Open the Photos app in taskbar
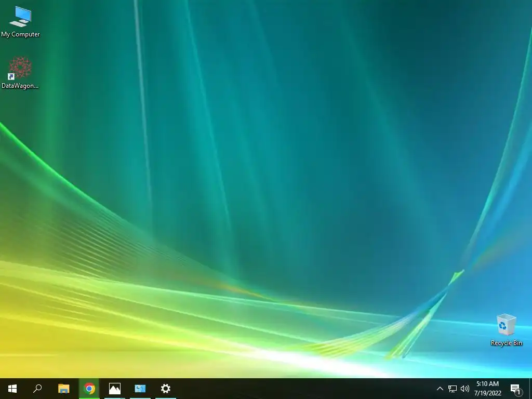The width and height of the screenshot is (532, 399). [115, 389]
